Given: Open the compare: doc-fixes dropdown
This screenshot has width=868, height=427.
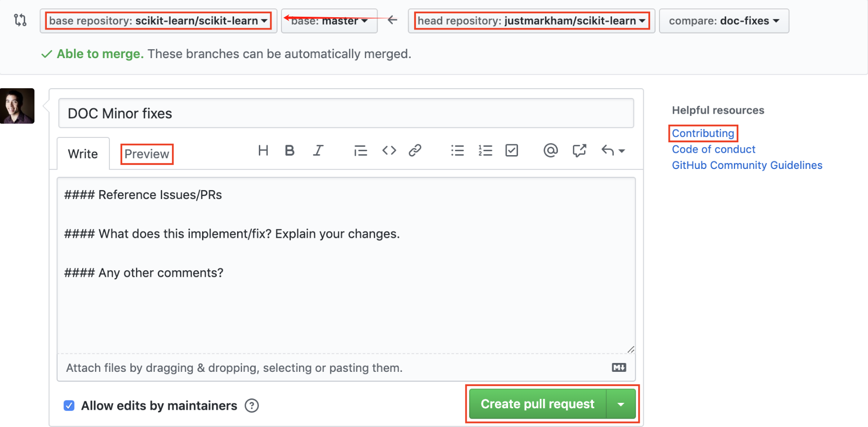Looking at the screenshot, I should click(x=724, y=21).
